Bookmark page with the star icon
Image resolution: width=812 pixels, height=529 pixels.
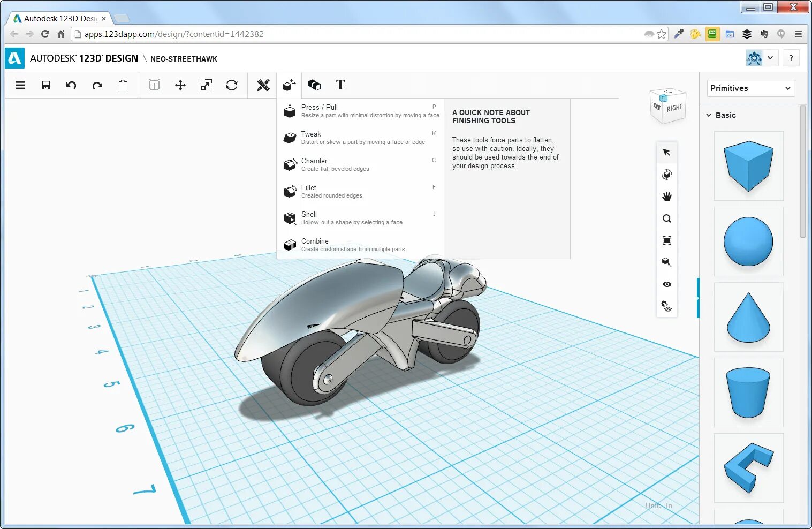coord(662,34)
